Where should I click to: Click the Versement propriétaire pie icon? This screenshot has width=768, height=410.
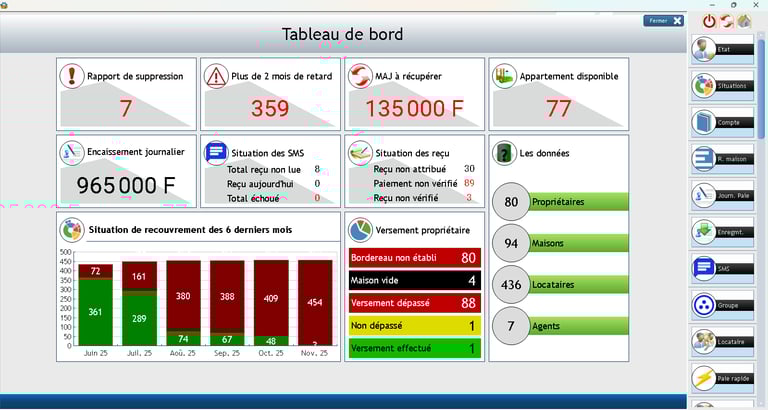360,230
